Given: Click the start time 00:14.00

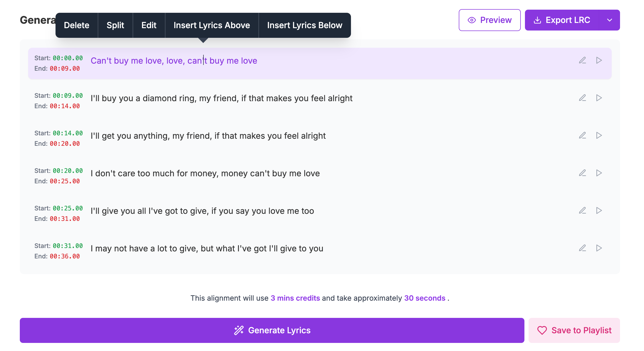Looking at the screenshot, I should pyautogui.click(x=68, y=133).
